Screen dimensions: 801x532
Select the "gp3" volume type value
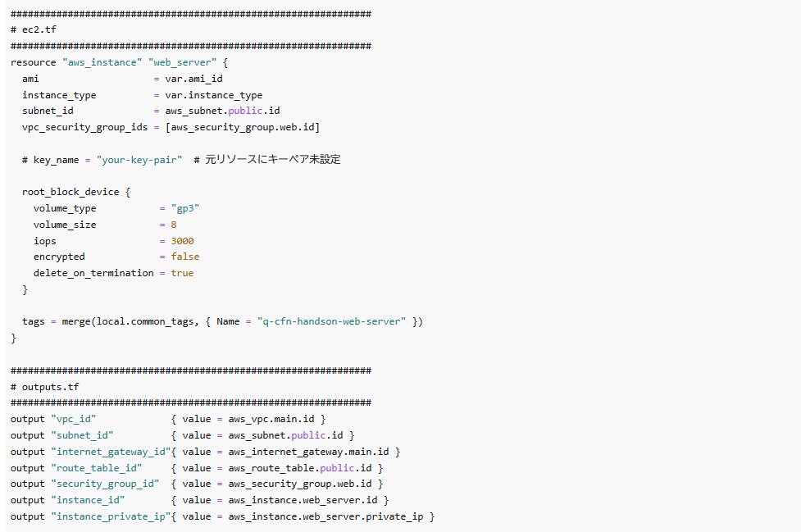(x=185, y=208)
